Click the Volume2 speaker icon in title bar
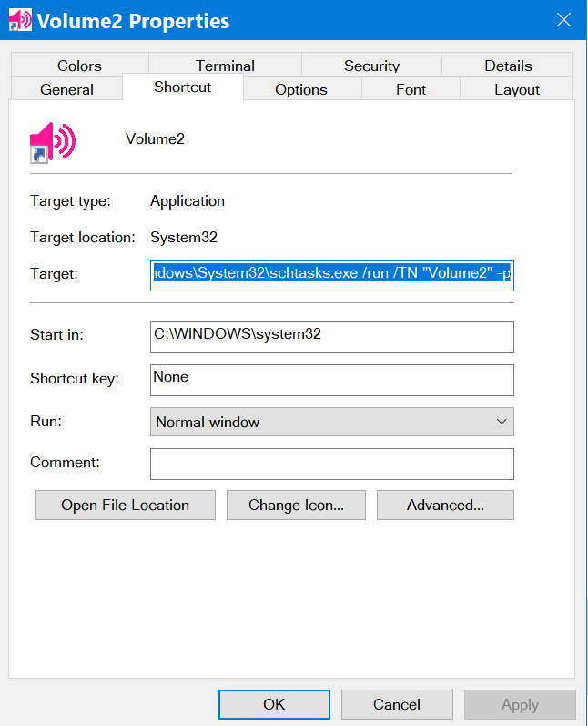Image resolution: width=588 pixels, height=726 pixels. [x=20, y=20]
